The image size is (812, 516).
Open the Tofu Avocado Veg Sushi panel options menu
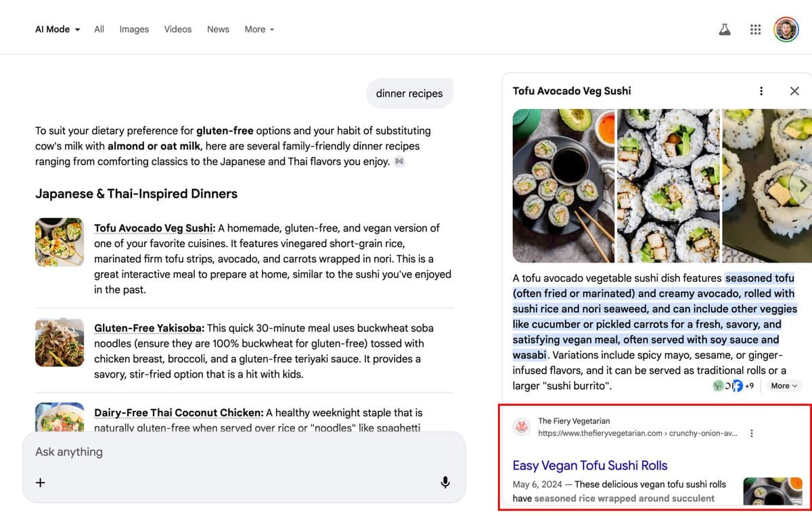(761, 91)
